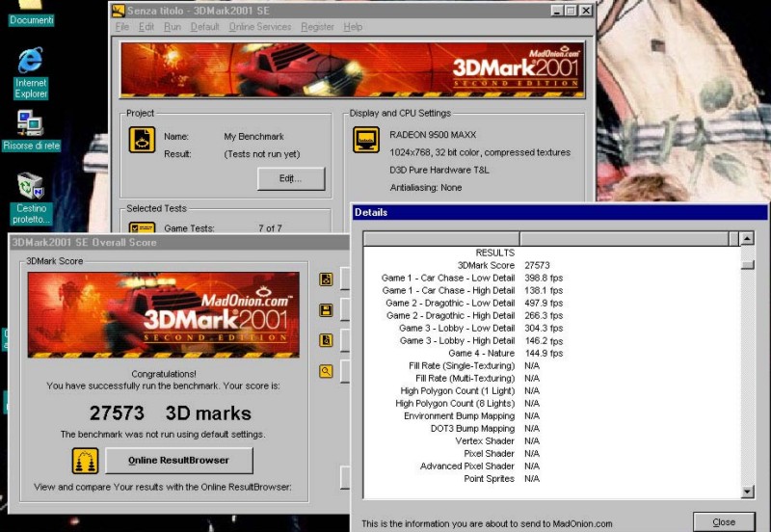
Task: Click the Edit... button in Project
Action: pos(291,178)
